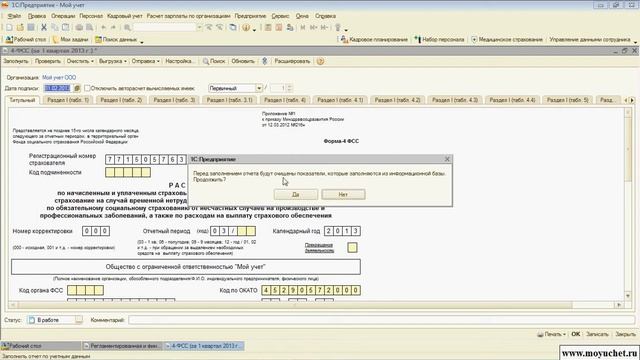
Task: Open the search field dropdown arrow in main toolbar
Action: click(199, 27)
